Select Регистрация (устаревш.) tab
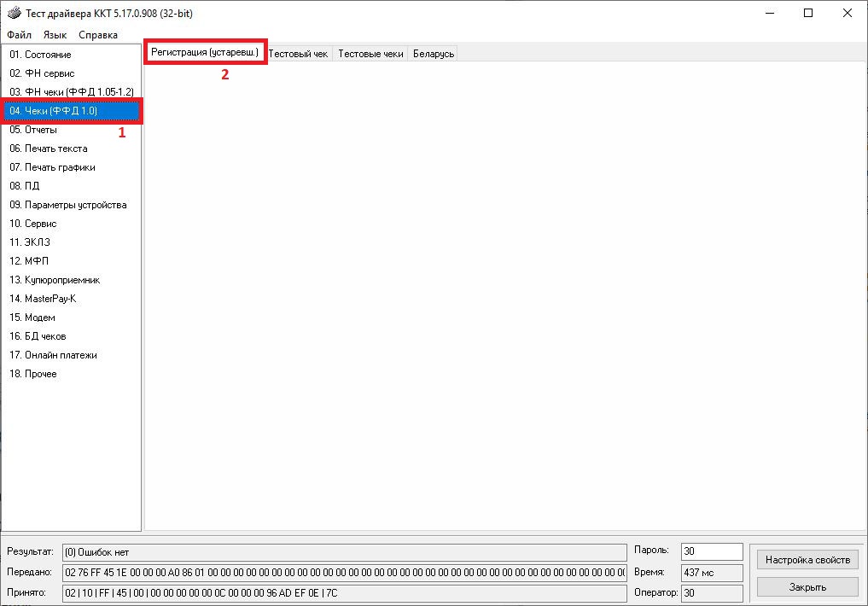 click(x=205, y=53)
